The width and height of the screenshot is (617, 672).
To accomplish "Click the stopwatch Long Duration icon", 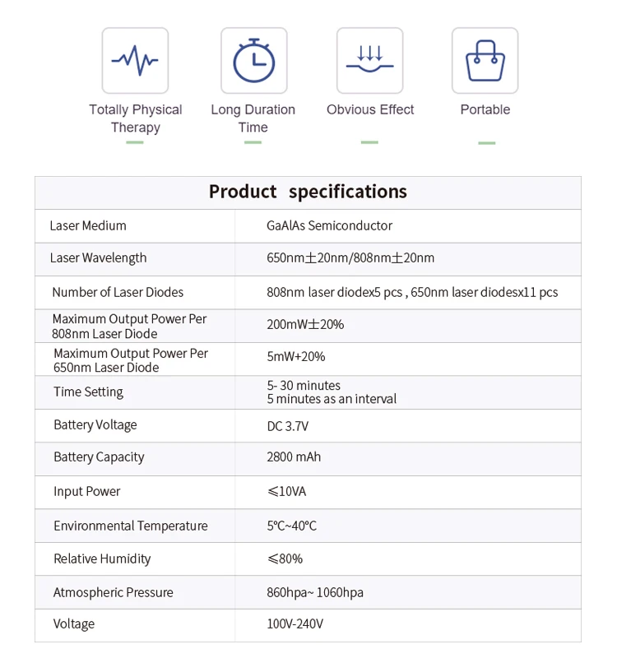I will (253, 60).
